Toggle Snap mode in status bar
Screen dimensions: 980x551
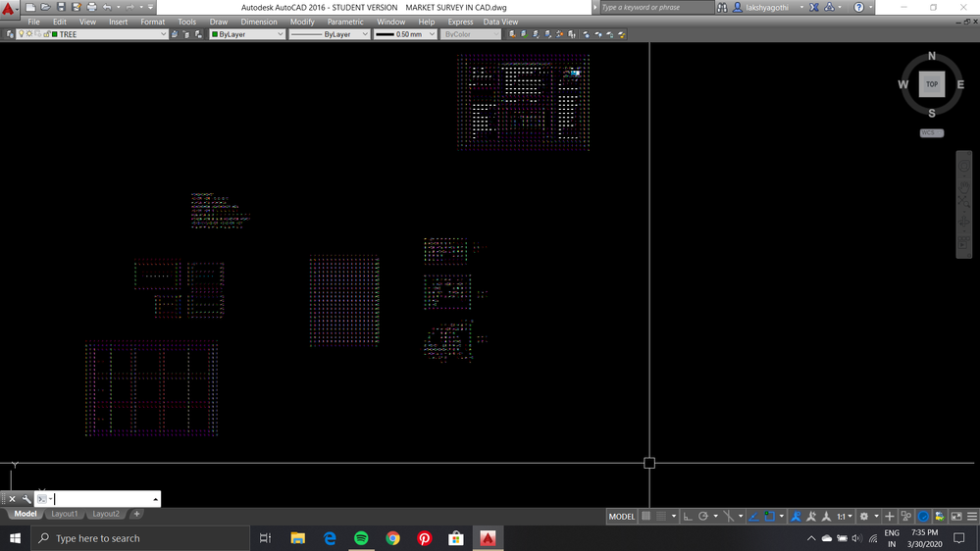coord(661,516)
